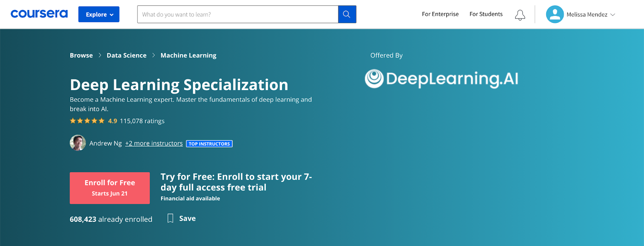Open the '+2 more instructors' link
This screenshot has height=246, width=644.
click(x=154, y=143)
